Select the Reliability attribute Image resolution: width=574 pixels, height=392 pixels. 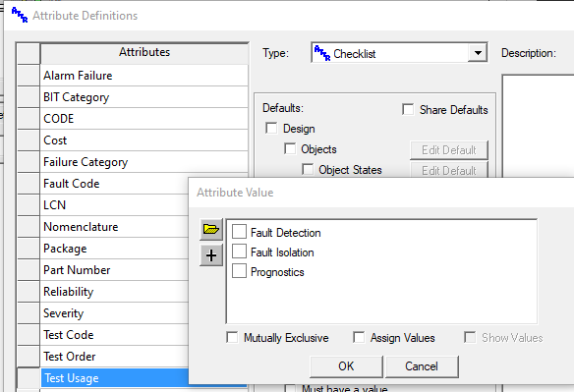115,292
